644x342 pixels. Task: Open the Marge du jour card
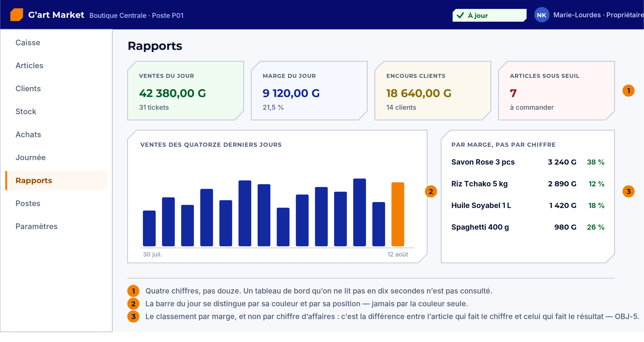tap(309, 91)
